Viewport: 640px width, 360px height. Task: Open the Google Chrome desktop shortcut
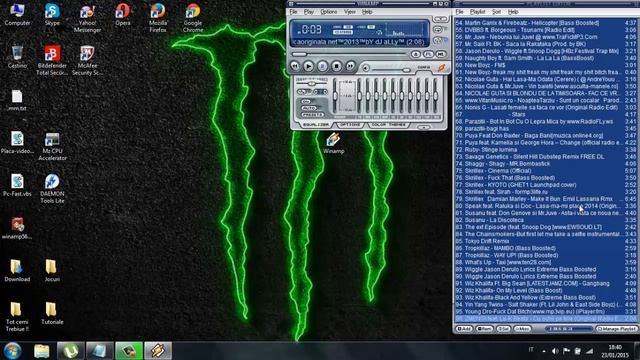click(x=193, y=18)
